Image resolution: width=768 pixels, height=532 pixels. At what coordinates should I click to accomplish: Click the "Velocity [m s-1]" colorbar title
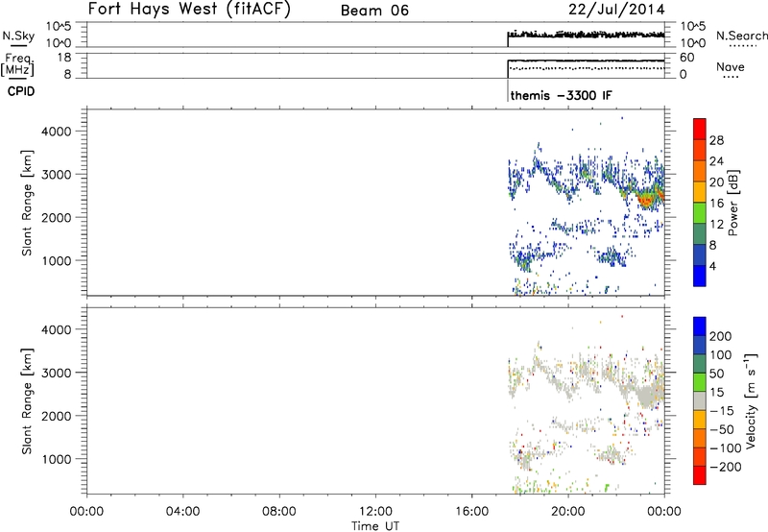(752, 400)
